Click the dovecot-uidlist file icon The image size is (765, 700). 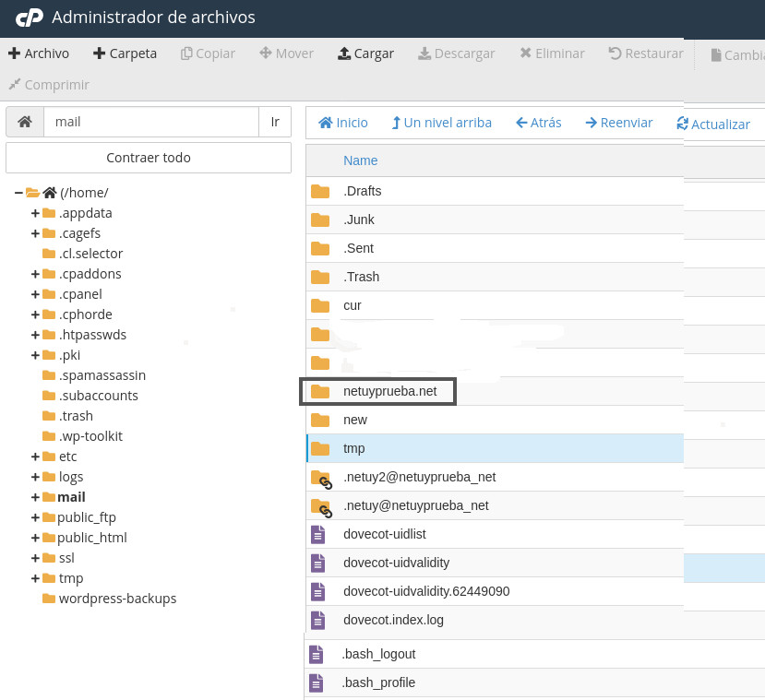(318, 534)
